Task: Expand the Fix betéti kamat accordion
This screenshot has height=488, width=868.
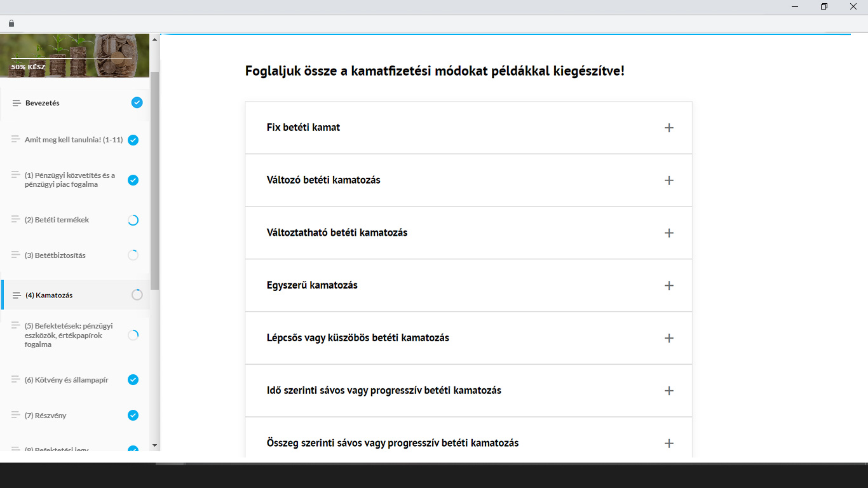Action: point(668,128)
